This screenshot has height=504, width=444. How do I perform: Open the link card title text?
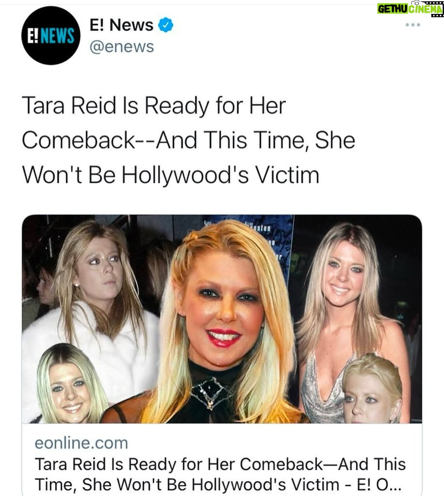(x=220, y=474)
